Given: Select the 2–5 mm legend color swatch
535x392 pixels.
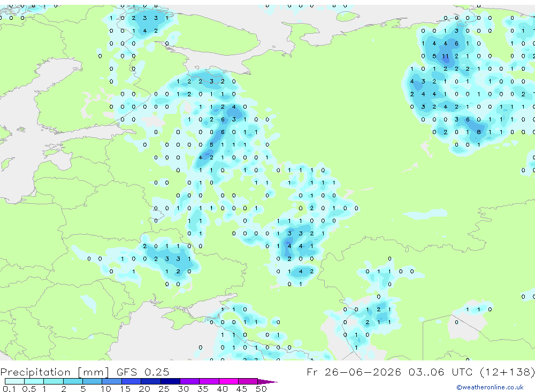Looking at the screenshot, I should [x=73, y=381].
